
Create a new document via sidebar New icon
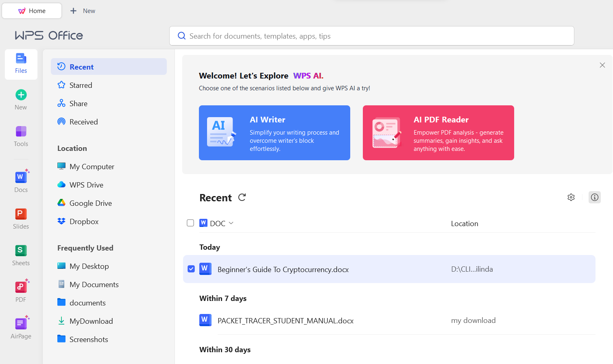click(21, 98)
